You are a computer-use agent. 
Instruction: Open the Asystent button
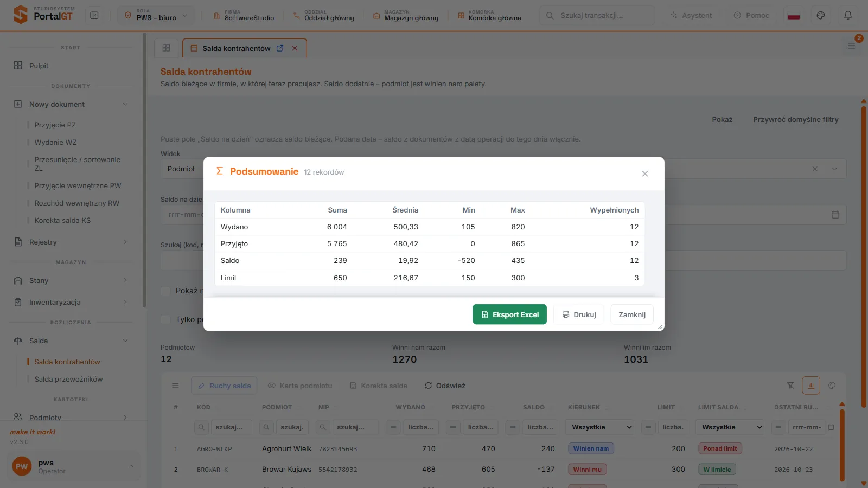coord(691,15)
